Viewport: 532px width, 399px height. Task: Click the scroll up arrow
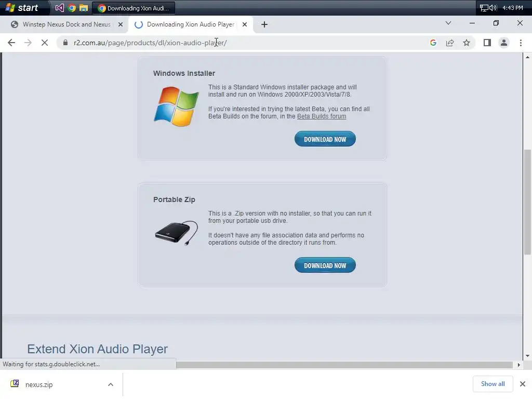[x=527, y=57]
